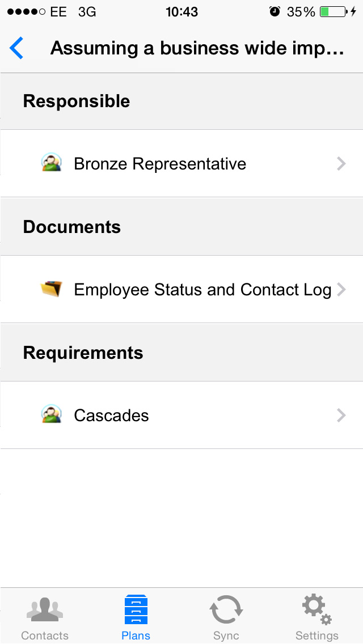The width and height of the screenshot is (363, 644).
Task: Open Employee Status and Contact Log chevron
Action: click(341, 290)
